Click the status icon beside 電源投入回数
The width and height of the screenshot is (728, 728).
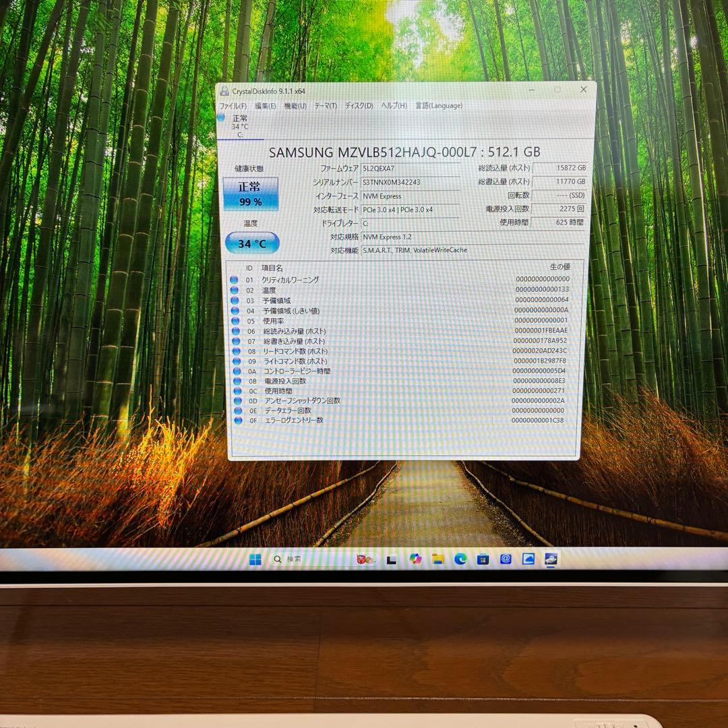[x=237, y=380]
